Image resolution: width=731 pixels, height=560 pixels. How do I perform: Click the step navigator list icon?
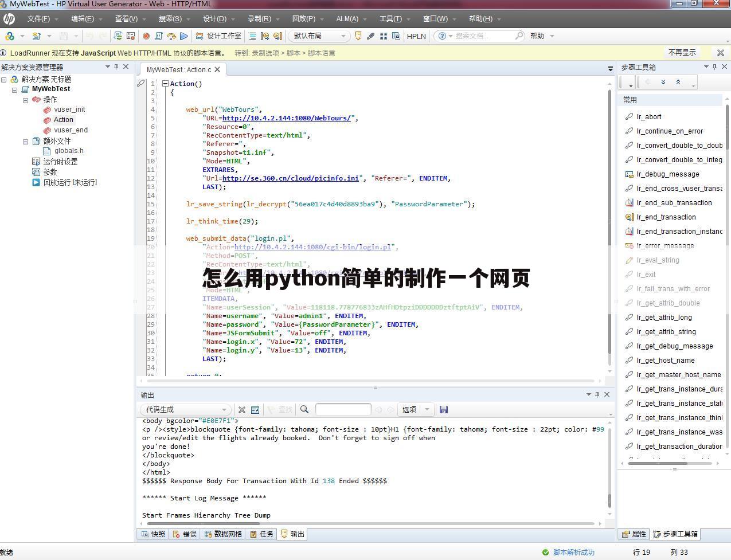[x=252, y=36]
